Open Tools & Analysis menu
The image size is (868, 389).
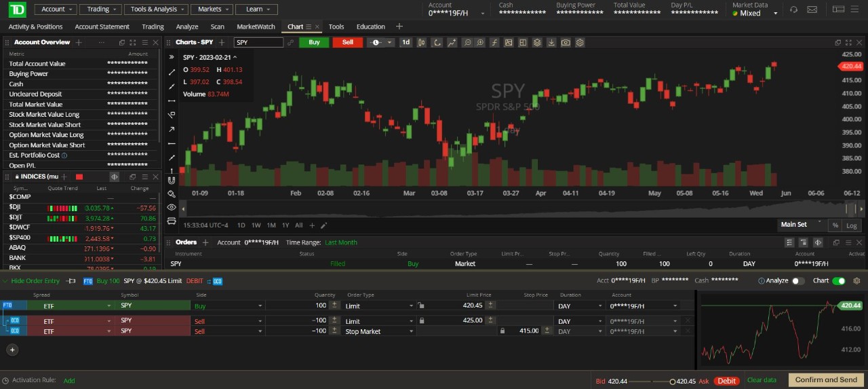click(x=157, y=10)
